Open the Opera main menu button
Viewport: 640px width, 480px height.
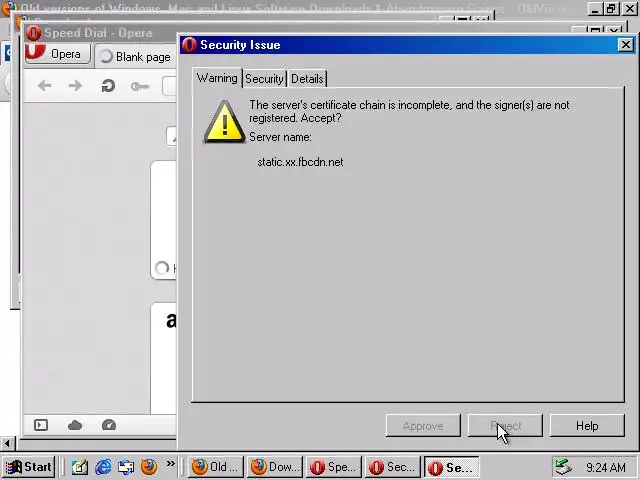58,54
